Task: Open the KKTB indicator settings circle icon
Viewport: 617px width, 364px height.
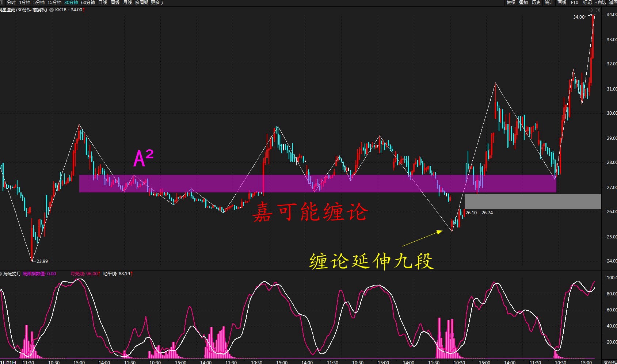Action: [x=52, y=10]
